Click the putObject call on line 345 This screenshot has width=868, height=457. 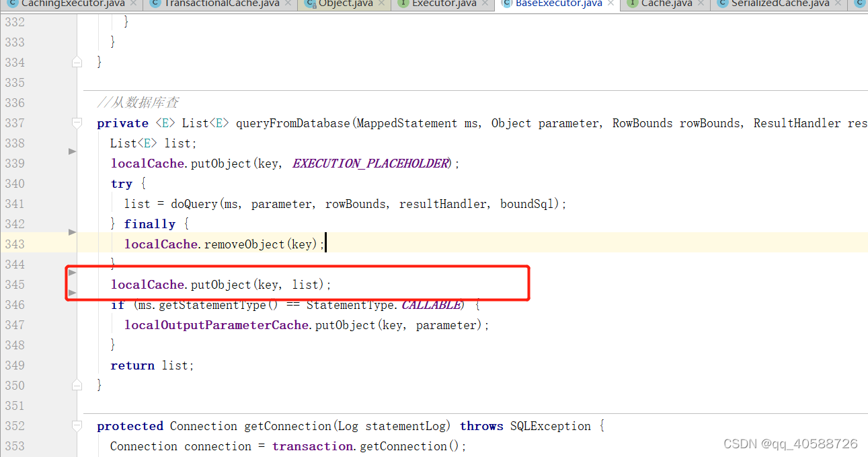[221, 285]
